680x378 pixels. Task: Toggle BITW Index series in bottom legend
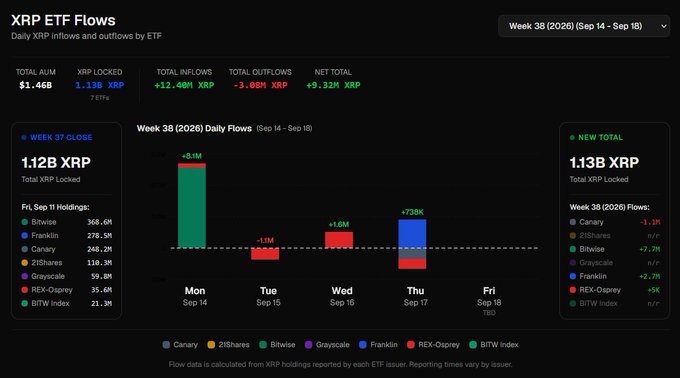[494, 345]
